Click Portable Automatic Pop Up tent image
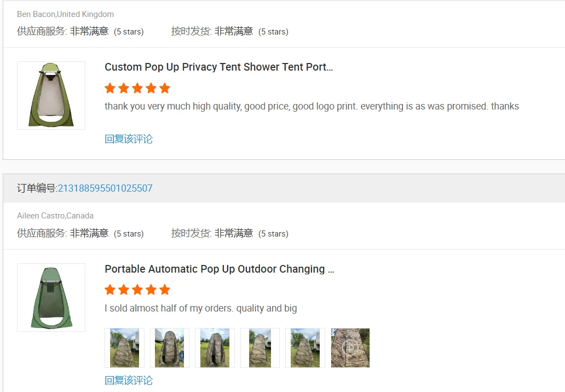 51,297
